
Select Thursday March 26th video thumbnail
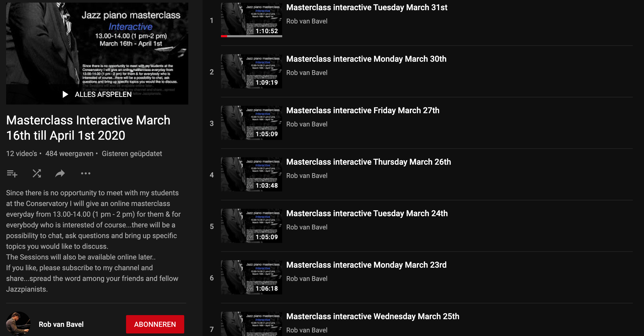(251, 174)
